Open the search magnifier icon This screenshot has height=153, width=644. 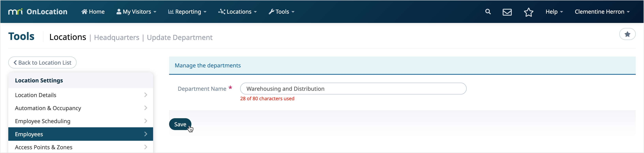click(488, 12)
